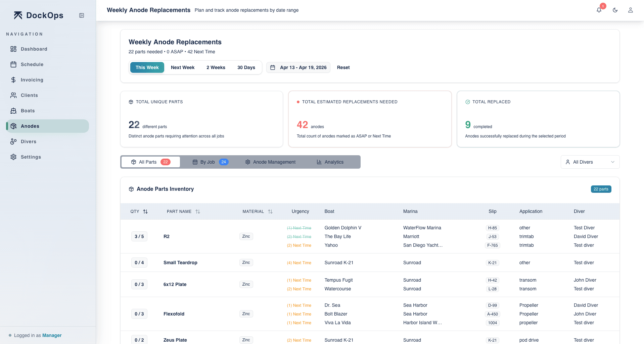This screenshot has height=344, width=644.
Task: Click the 6x12 Plate part name
Action: (x=175, y=284)
